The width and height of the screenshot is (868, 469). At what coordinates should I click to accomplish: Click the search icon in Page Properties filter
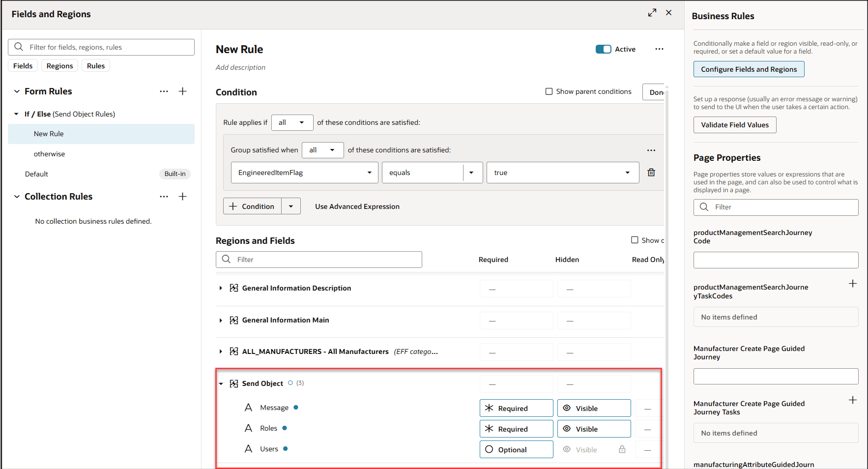(704, 207)
